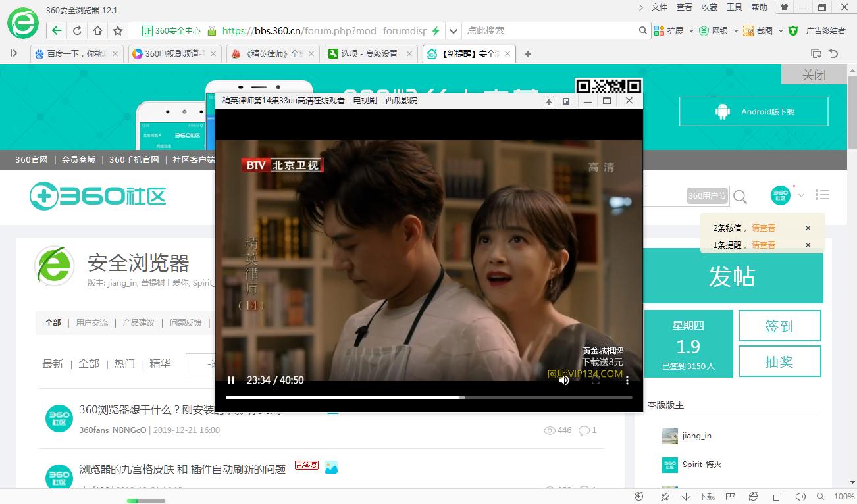Open the 360官网 nav link
Screen dimensions: 857x504
pyautogui.click(x=32, y=160)
